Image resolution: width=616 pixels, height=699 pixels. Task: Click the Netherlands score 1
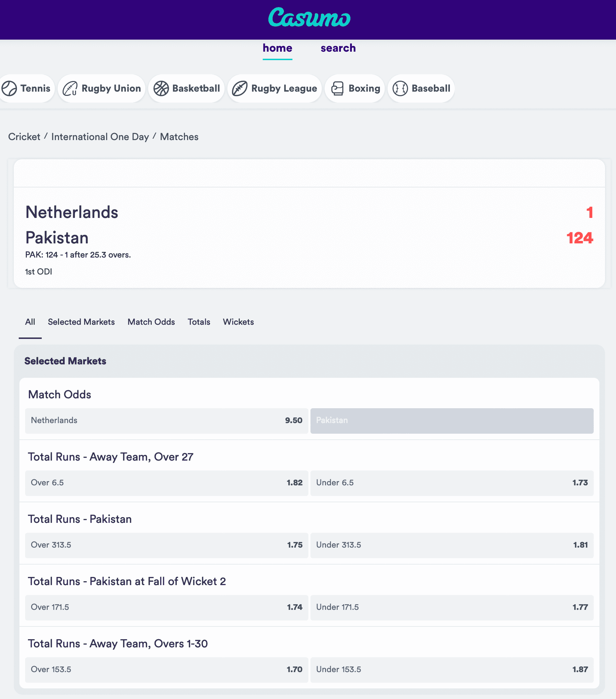click(589, 212)
